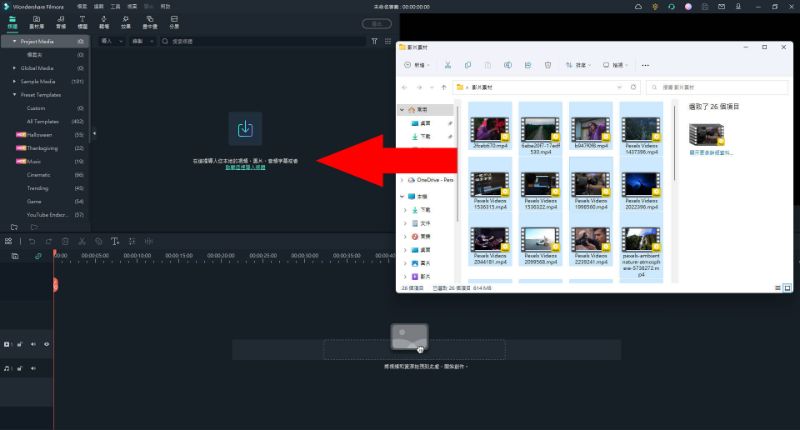800x430 pixels.
Task: Click the Cut scissors icon in Explorer toolbar
Action: [x=447, y=65]
